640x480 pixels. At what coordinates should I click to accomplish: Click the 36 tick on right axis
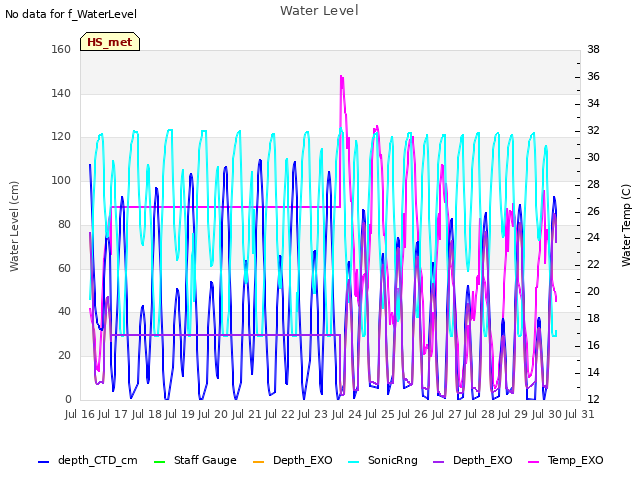click(593, 76)
